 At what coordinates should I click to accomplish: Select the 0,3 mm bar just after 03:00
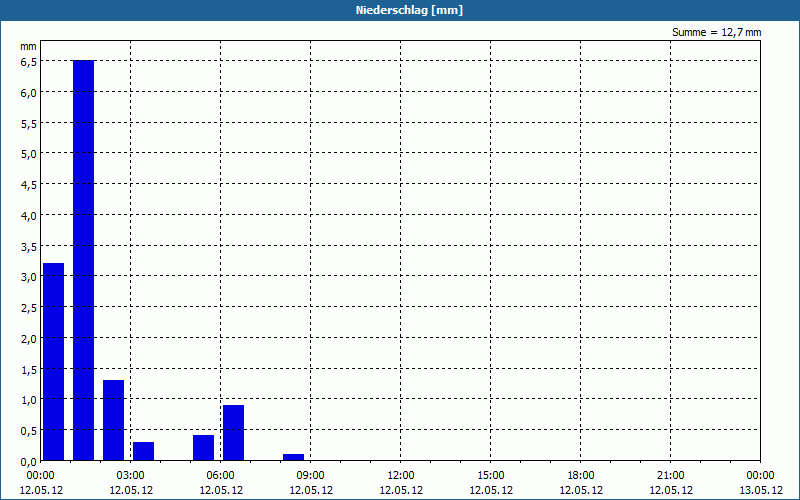tap(143, 451)
